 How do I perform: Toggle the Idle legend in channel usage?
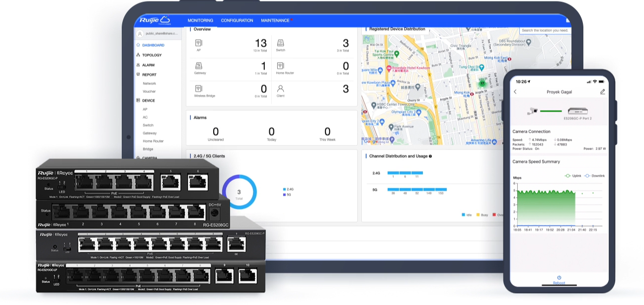[x=466, y=215]
